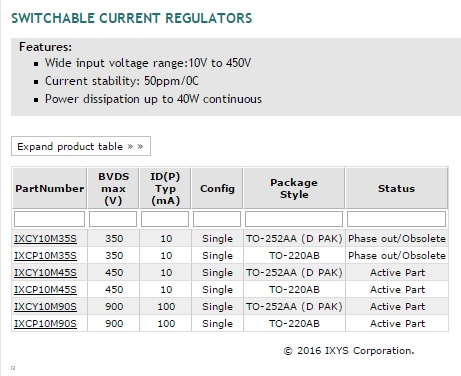This screenshot has width=461, height=376.
Task: Sort by PartNumber column header
Action: point(50,188)
